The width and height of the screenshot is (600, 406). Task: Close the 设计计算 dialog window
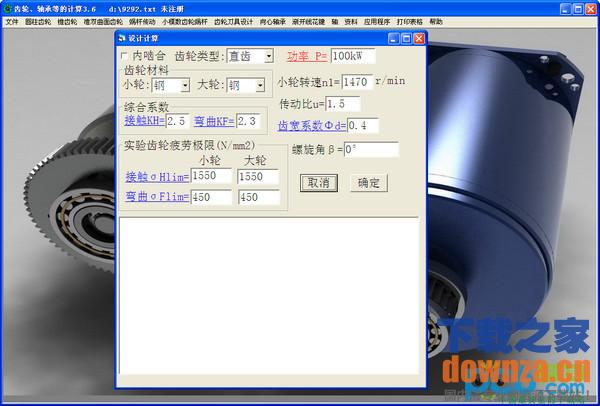[420, 39]
